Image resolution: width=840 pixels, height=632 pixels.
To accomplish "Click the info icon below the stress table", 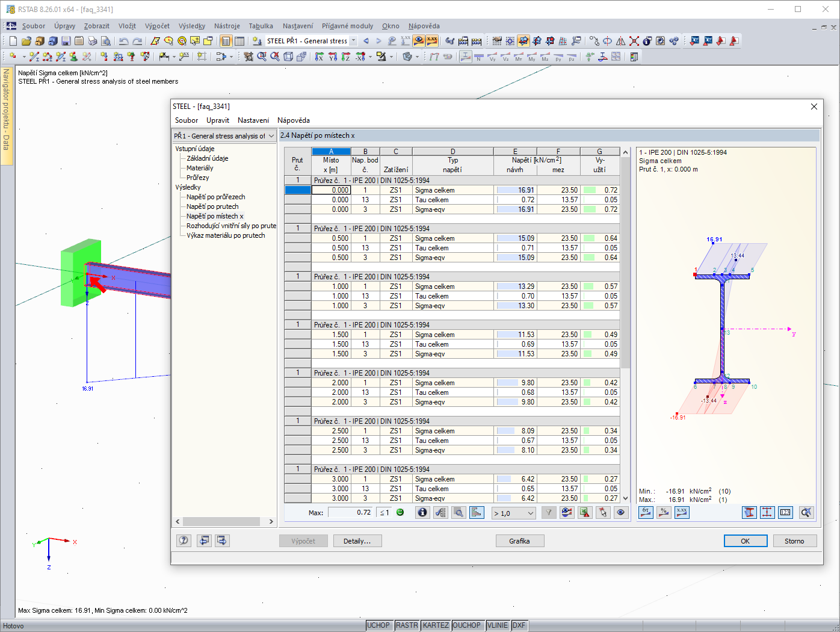I will pos(422,513).
